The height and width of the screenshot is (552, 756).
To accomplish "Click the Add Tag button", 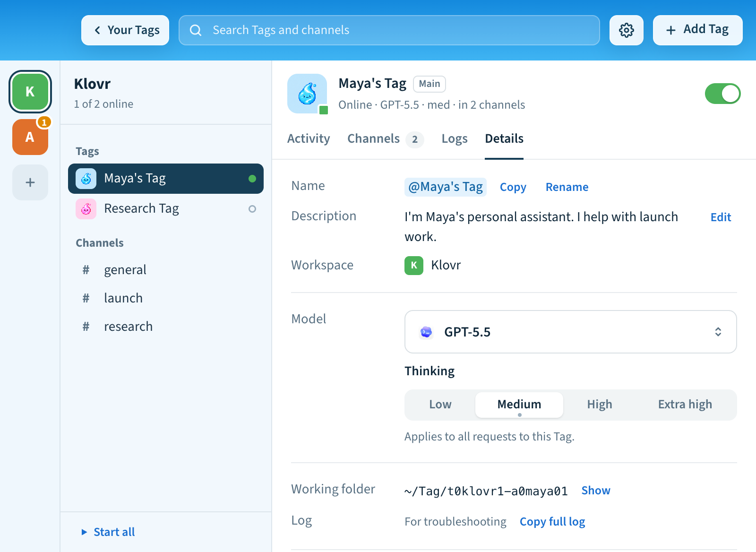I will 698,30.
